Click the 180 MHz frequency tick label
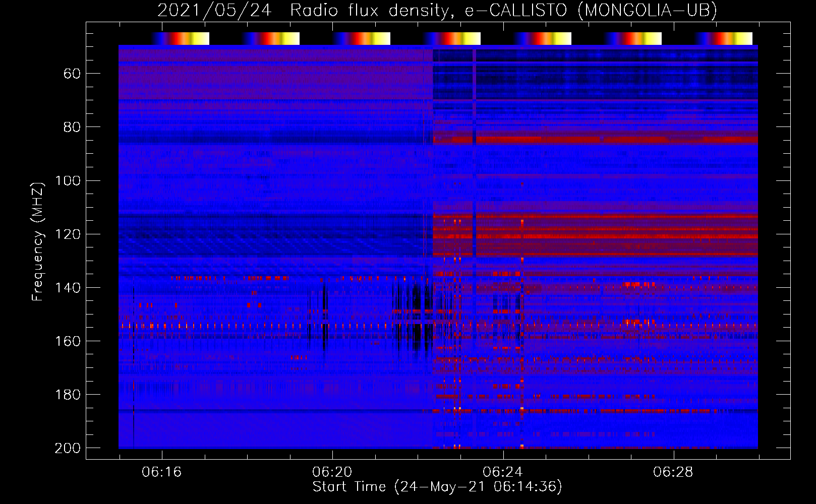 point(68,395)
